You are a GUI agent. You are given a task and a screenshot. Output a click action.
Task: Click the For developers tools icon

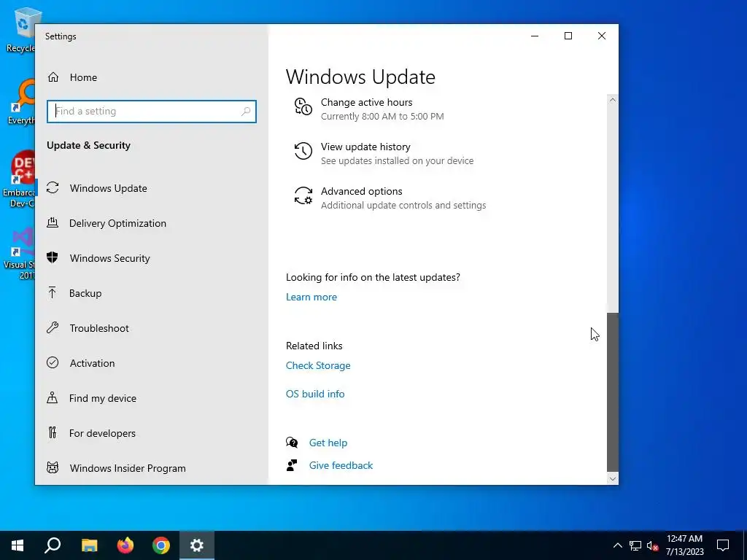pyautogui.click(x=53, y=432)
